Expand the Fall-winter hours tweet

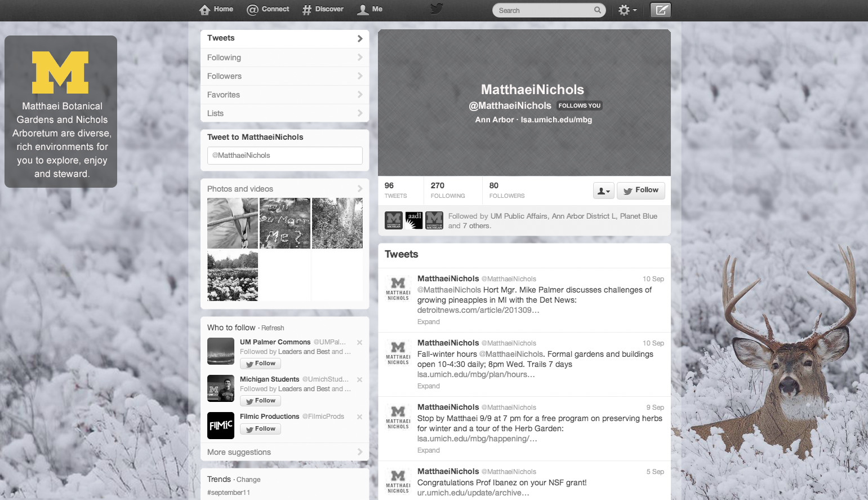pyautogui.click(x=429, y=386)
